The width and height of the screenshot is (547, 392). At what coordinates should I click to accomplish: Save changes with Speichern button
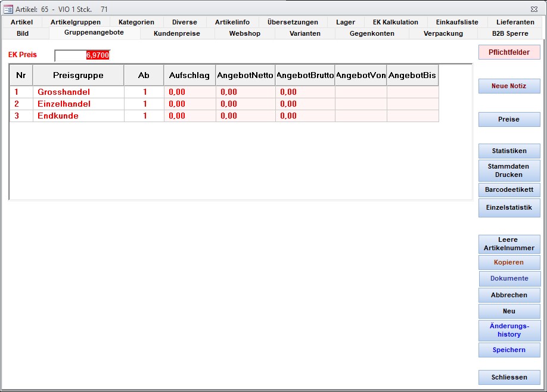[509, 350]
